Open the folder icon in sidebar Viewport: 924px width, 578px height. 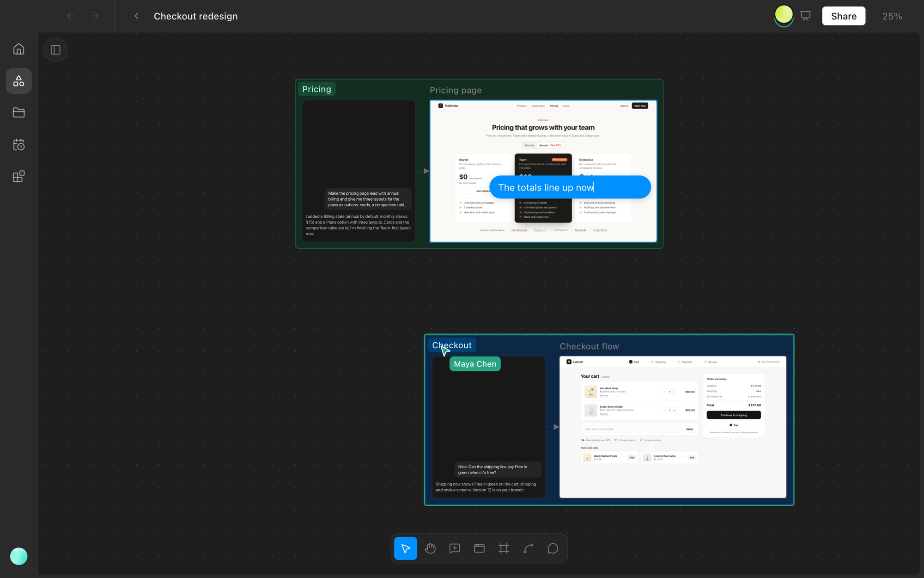coord(18,112)
